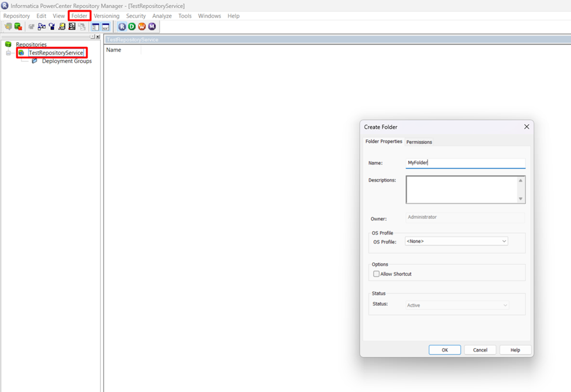Viewport: 571px width, 392px height.
Task: Click the Disconnect Repository toolbar icon
Action: tap(18, 26)
